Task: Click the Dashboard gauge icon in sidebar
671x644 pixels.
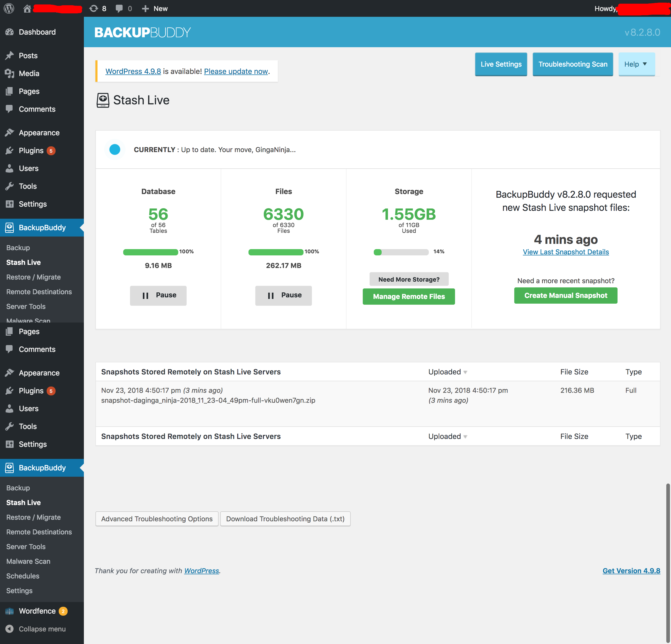Action: coord(10,32)
